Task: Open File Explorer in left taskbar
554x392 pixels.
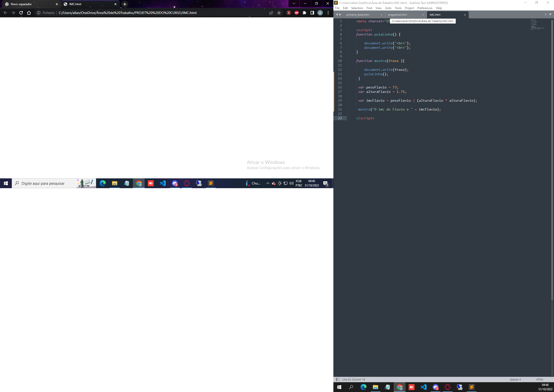Action: pyautogui.click(x=115, y=183)
